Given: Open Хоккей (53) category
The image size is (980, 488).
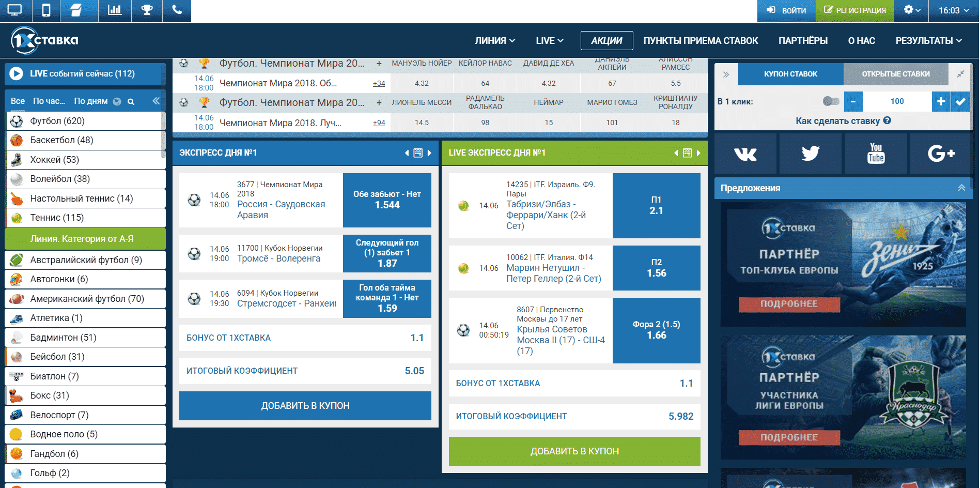Looking at the screenshot, I should [x=86, y=160].
